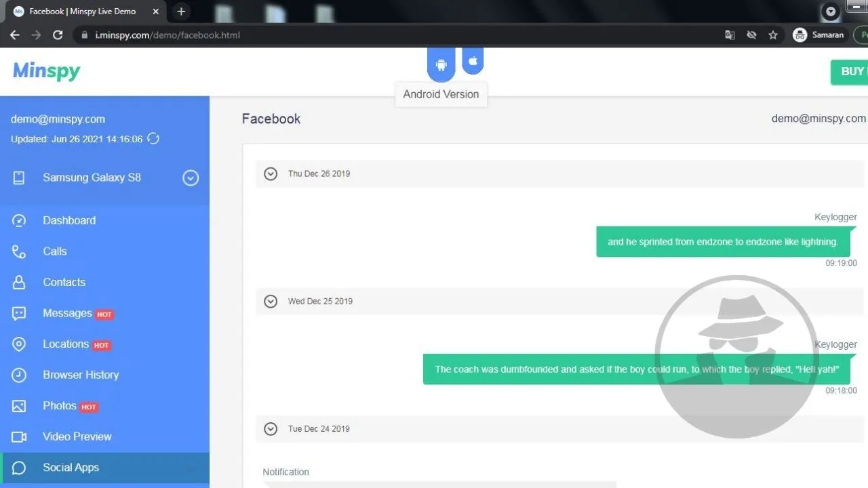Reload the page with browser refresh

pyautogui.click(x=58, y=35)
